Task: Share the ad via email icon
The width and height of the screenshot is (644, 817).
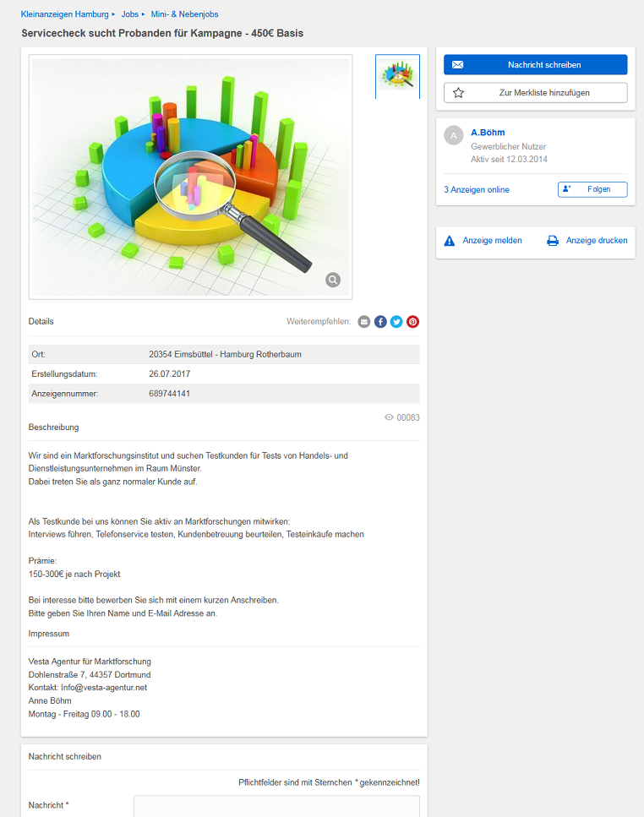Action: 364,322
